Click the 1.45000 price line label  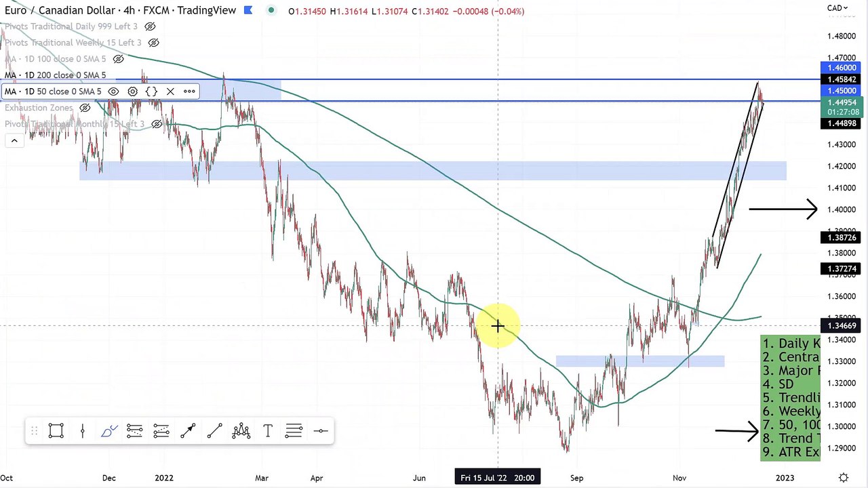[840, 91]
